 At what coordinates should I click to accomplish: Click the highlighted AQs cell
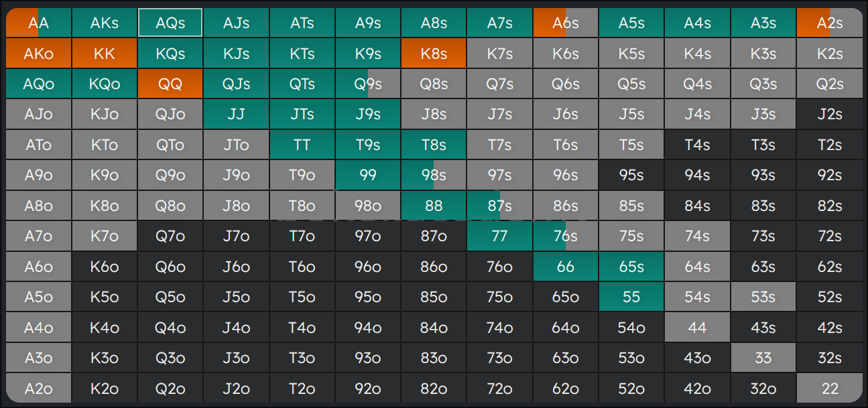170,23
